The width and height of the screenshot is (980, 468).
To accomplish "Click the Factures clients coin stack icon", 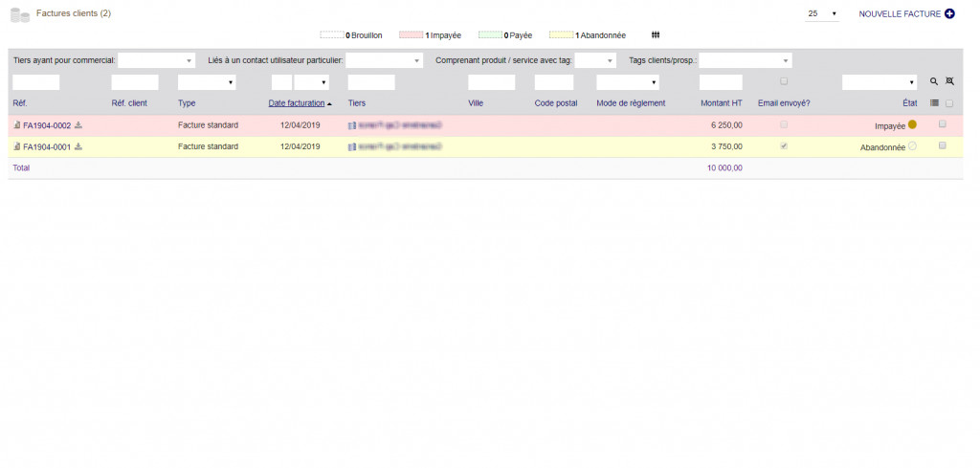I will [x=20, y=15].
